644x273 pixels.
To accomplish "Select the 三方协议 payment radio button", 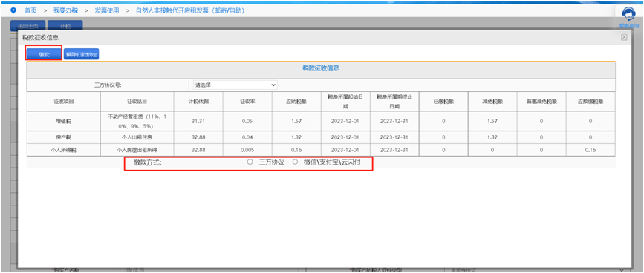I will pyautogui.click(x=250, y=162).
